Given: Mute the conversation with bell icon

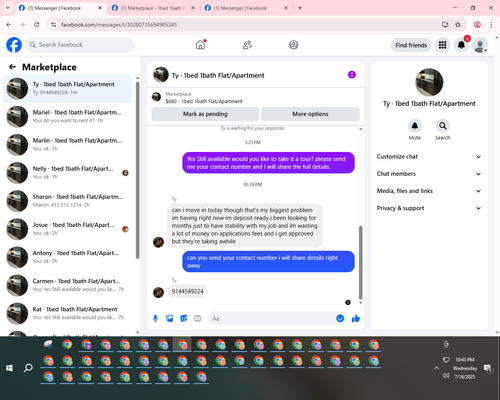Looking at the screenshot, I should [x=415, y=126].
